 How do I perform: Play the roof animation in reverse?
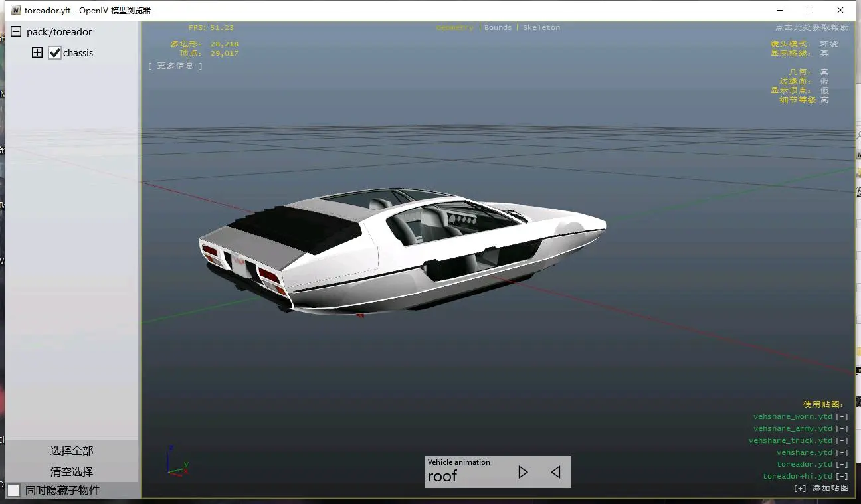pos(555,472)
